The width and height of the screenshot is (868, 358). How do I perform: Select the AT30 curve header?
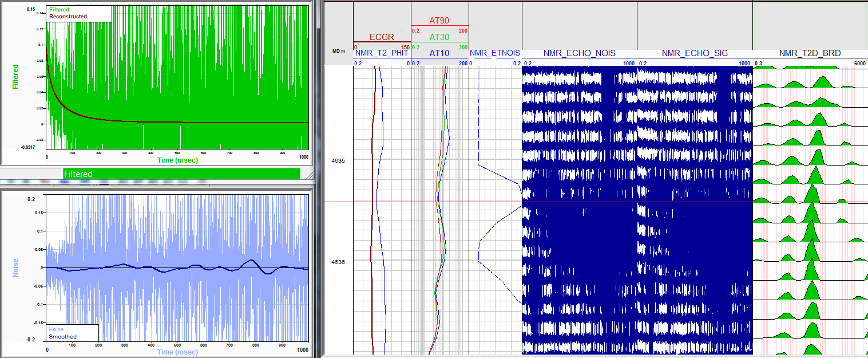[x=439, y=37]
